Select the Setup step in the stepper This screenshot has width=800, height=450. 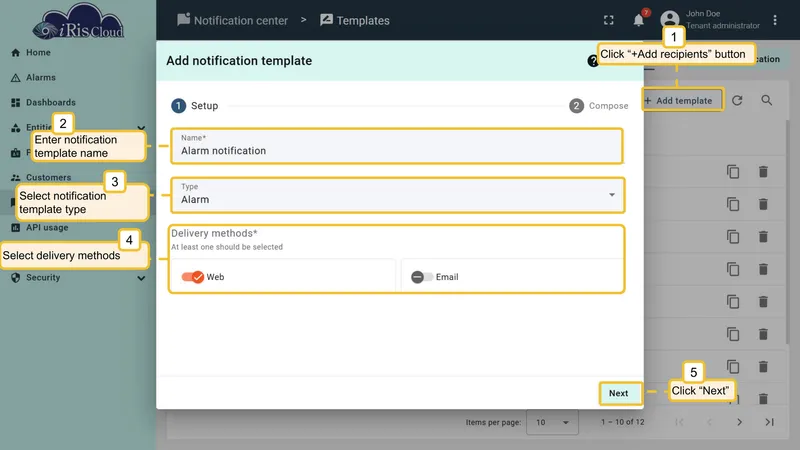coord(195,106)
